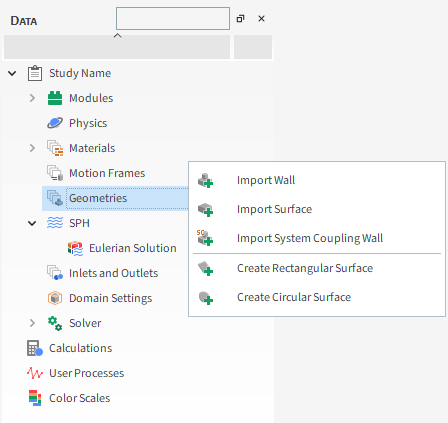Collapse the Study Name root node
The image size is (448, 423).
12,73
